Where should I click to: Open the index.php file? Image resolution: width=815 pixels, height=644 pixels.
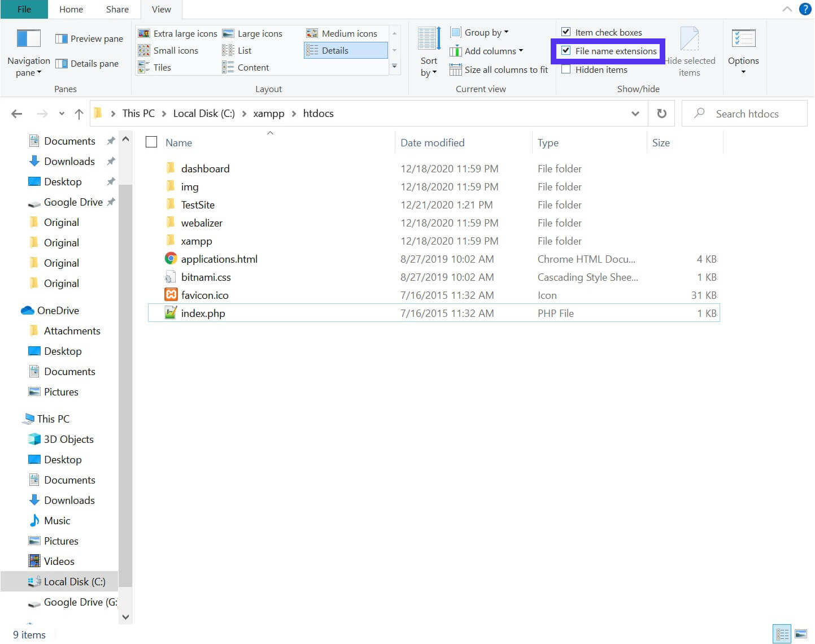pos(203,313)
